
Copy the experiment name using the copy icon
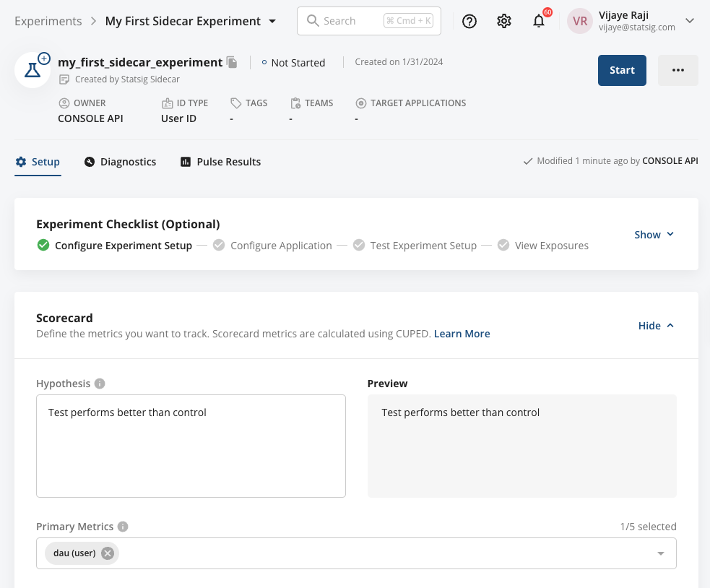[x=232, y=62]
